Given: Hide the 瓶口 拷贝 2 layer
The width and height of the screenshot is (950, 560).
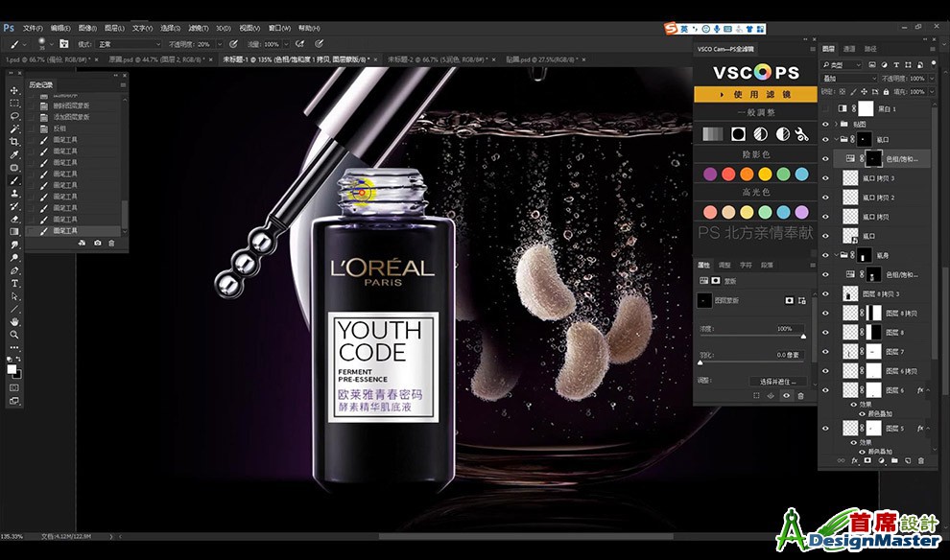Looking at the screenshot, I should 825,198.
